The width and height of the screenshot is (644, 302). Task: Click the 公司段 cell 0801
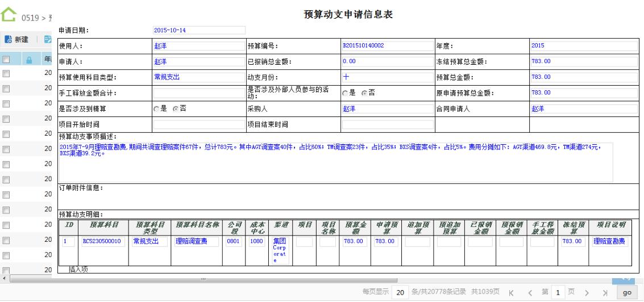pyautogui.click(x=234, y=242)
